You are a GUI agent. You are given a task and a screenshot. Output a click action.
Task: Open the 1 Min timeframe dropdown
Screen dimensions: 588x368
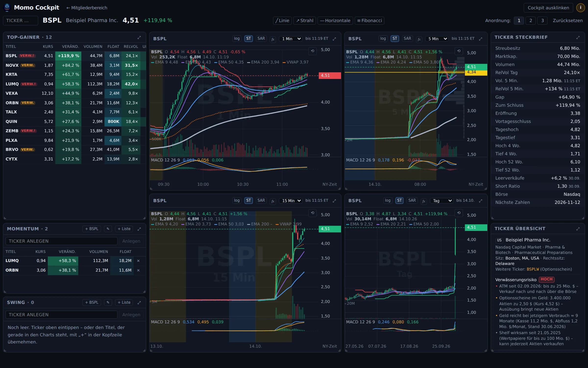[x=291, y=39]
